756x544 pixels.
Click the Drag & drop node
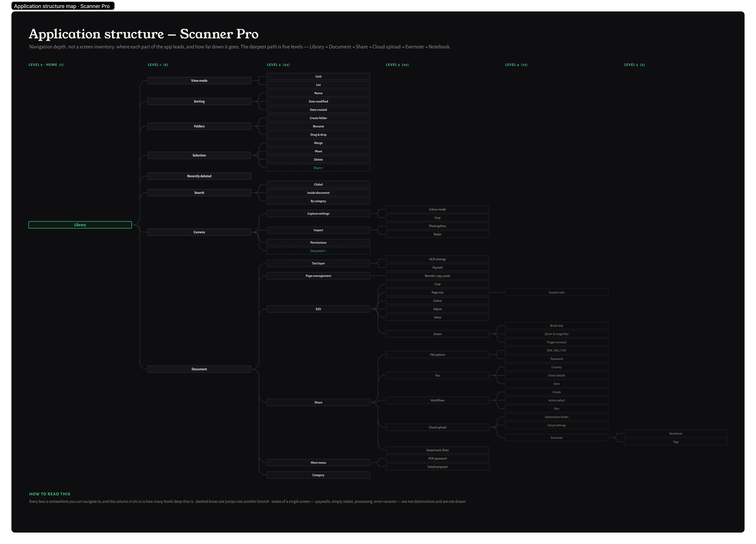318,135
